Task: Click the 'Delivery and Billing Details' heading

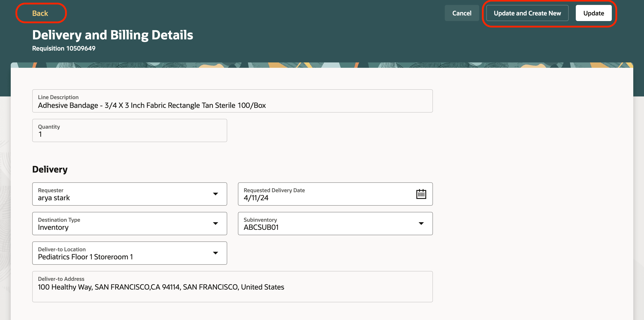Action: pos(112,35)
